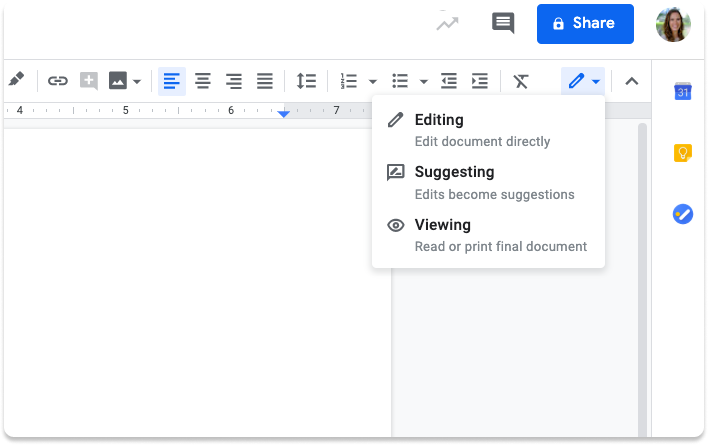The height and width of the screenshot is (445, 708).
Task: Click the Clear formatting icon
Action: 521,81
